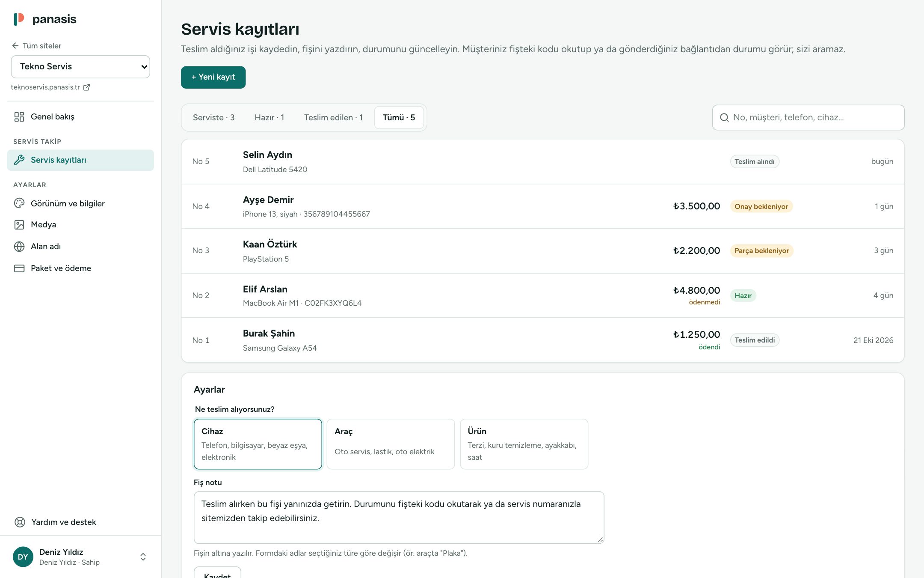Open external link icon beside teknoservis.panasis.tr
The image size is (924, 578).
[x=86, y=87]
